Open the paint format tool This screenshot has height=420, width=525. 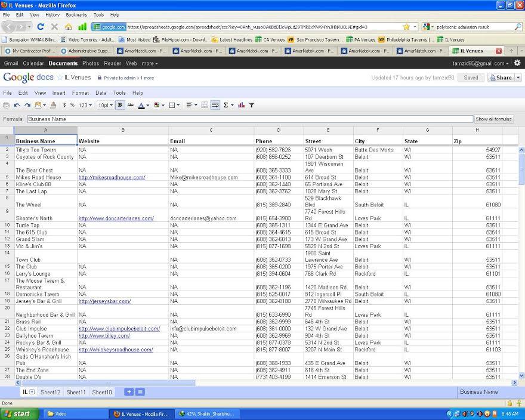point(52,105)
